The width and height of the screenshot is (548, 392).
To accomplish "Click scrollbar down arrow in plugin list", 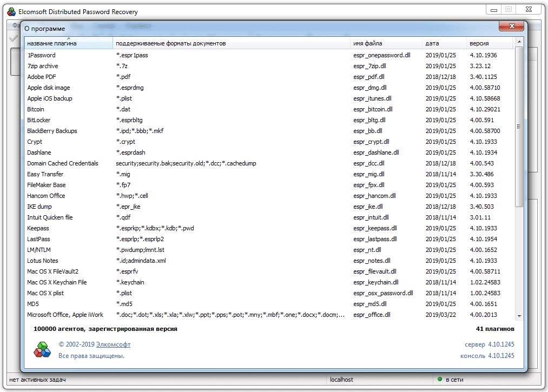I will click(519, 316).
